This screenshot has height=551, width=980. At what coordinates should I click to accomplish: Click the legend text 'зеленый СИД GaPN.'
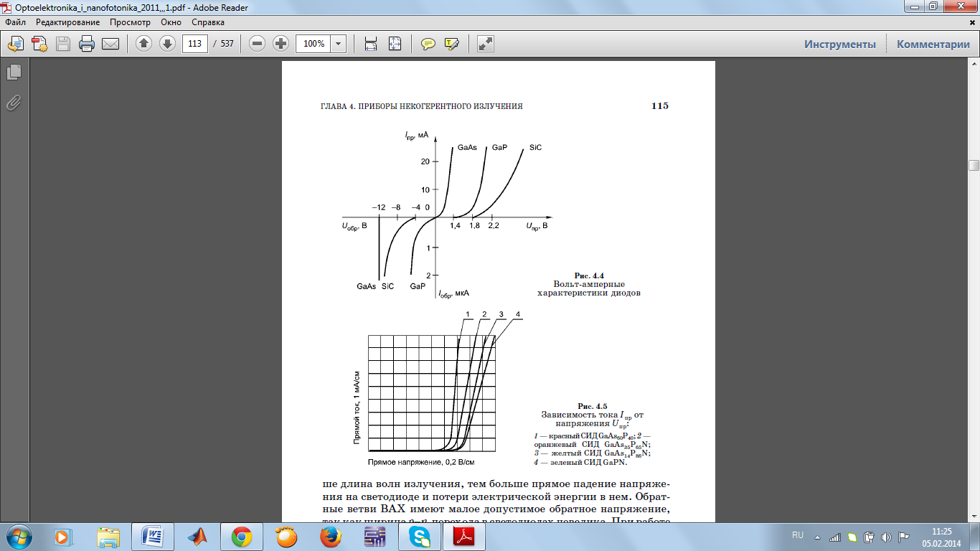pyautogui.click(x=588, y=462)
